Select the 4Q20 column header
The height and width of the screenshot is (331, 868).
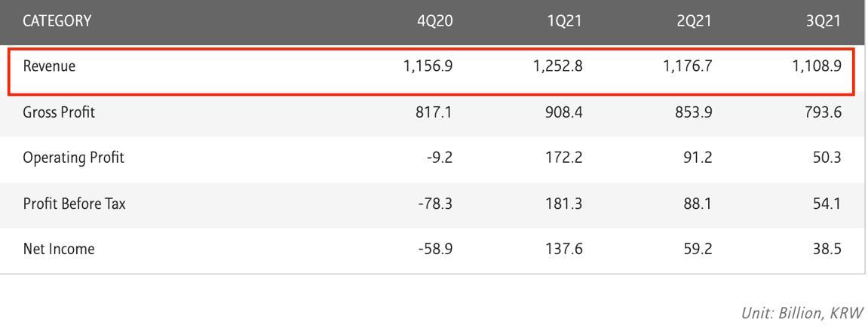434,21
